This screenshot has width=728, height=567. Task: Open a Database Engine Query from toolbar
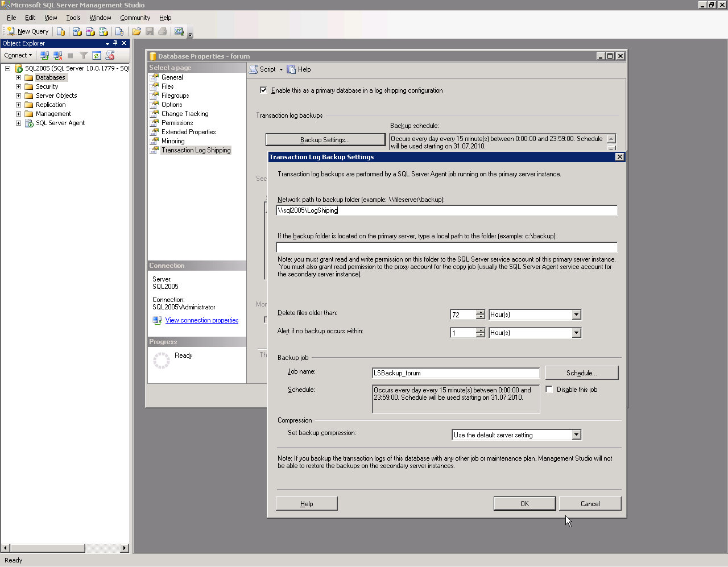point(61,31)
